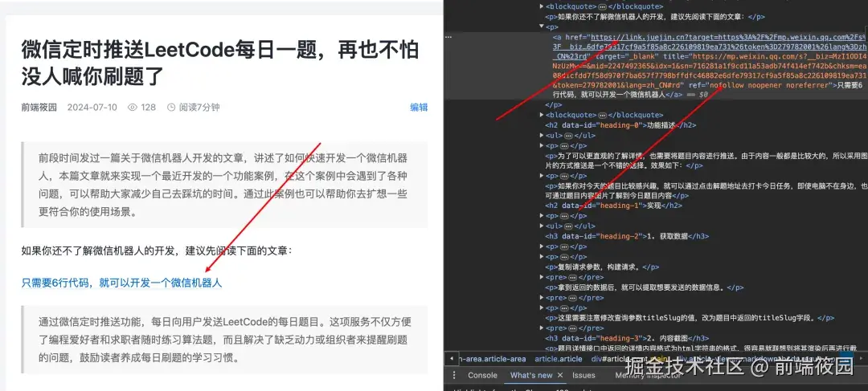Expand the collapsed p node directly below heading-1

(x=542, y=216)
